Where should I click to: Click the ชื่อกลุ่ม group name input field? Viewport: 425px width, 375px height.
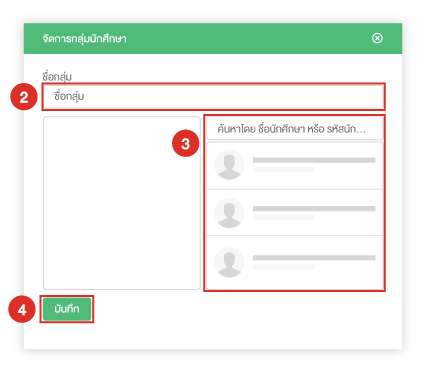[213, 97]
